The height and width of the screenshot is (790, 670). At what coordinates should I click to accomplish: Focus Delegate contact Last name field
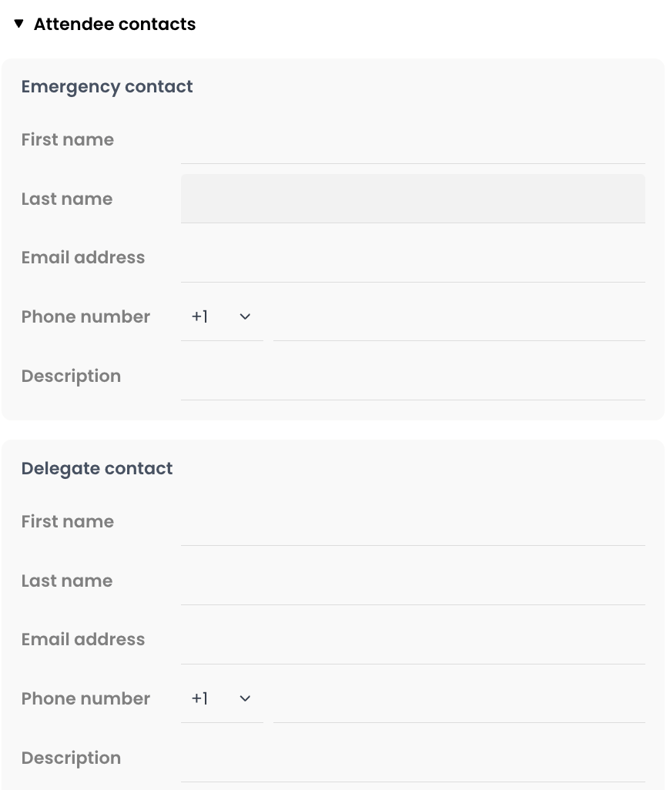(413, 581)
